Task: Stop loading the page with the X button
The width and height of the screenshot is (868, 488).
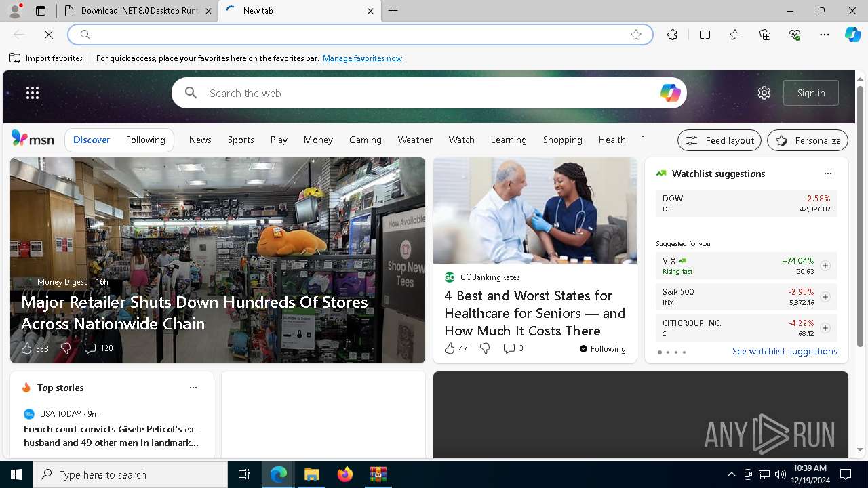Action: pyautogui.click(x=49, y=35)
